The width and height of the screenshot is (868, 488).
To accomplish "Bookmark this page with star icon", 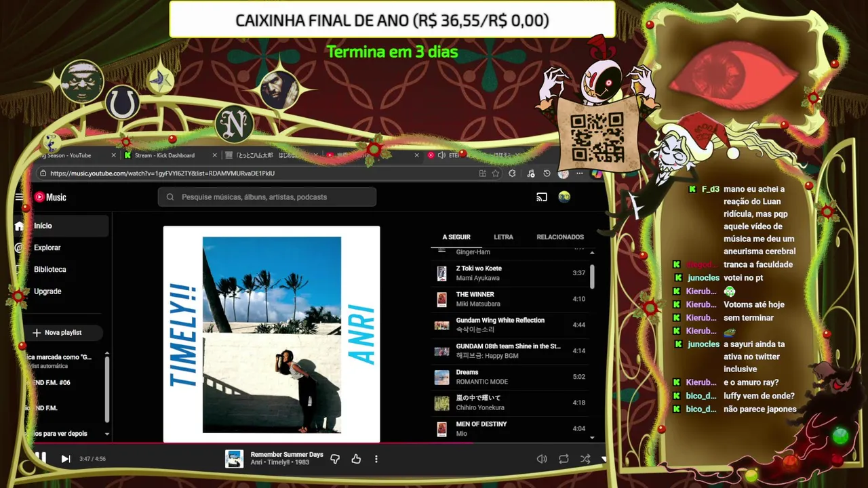I will [x=496, y=174].
